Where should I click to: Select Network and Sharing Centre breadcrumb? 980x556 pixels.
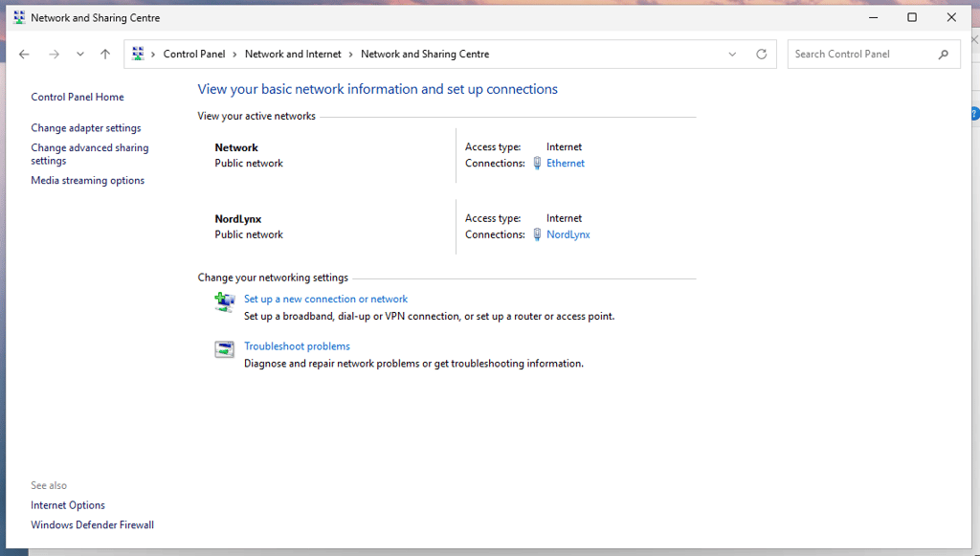click(x=425, y=55)
